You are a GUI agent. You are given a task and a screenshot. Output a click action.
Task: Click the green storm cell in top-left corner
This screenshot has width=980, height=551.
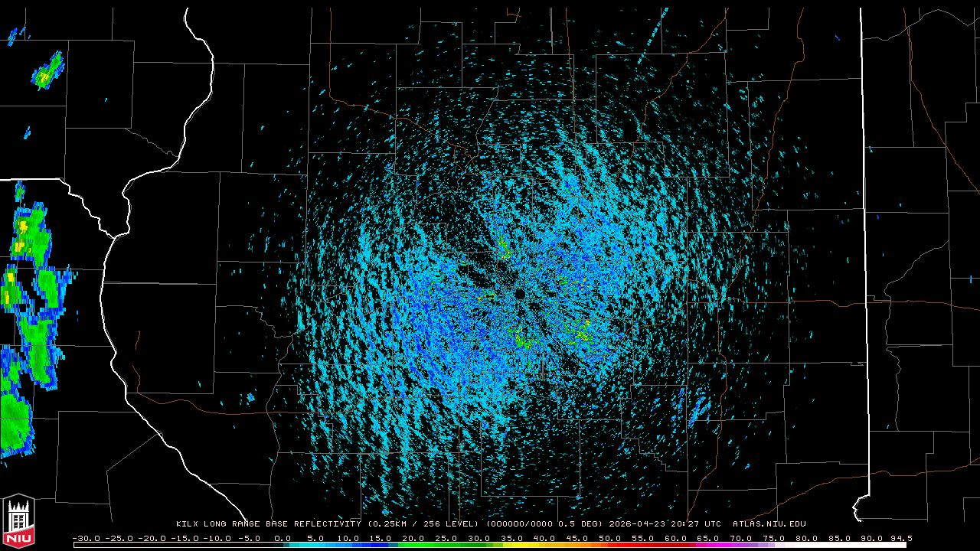[47, 71]
